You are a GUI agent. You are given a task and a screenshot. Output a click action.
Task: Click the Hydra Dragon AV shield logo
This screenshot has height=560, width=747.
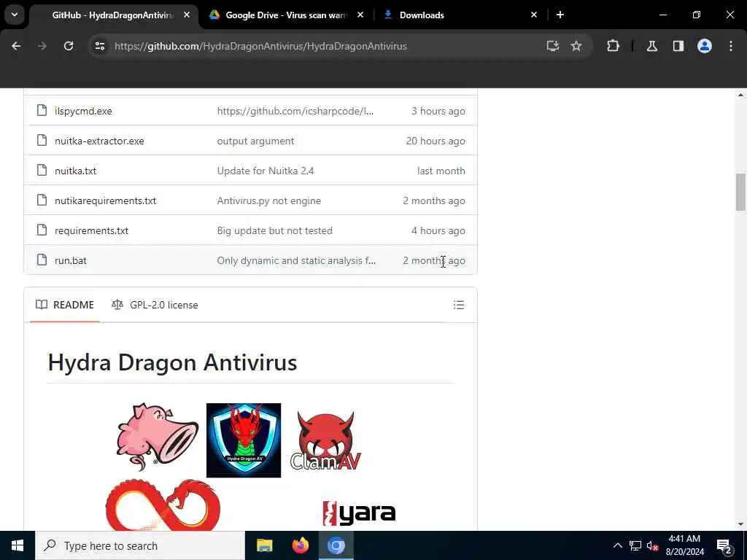click(x=244, y=440)
